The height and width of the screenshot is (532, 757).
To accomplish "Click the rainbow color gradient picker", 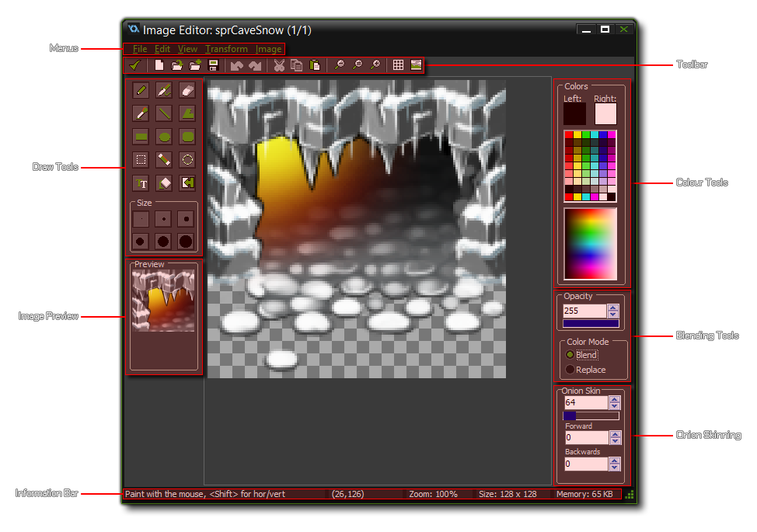I will point(590,244).
